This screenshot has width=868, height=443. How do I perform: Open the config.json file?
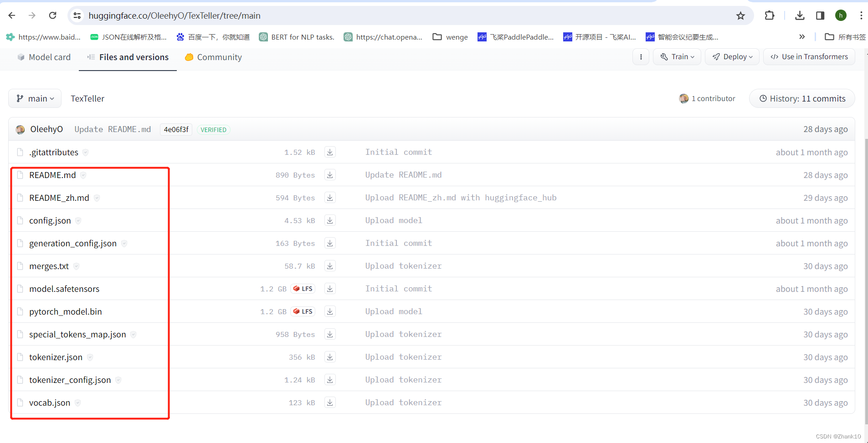click(x=50, y=220)
